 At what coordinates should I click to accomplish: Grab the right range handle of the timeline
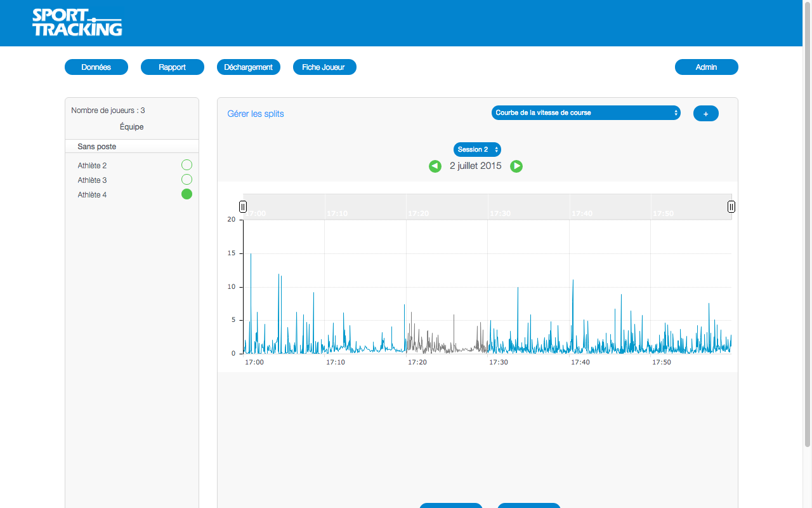[x=731, y=206]
